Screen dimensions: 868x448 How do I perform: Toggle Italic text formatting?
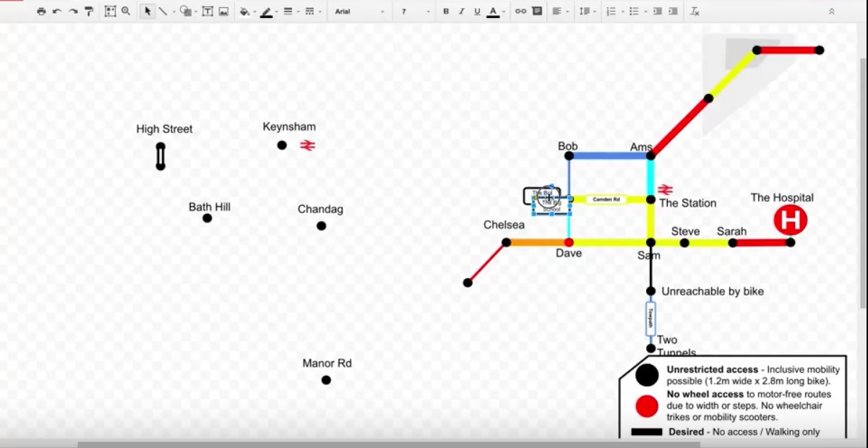click(461, 12)
